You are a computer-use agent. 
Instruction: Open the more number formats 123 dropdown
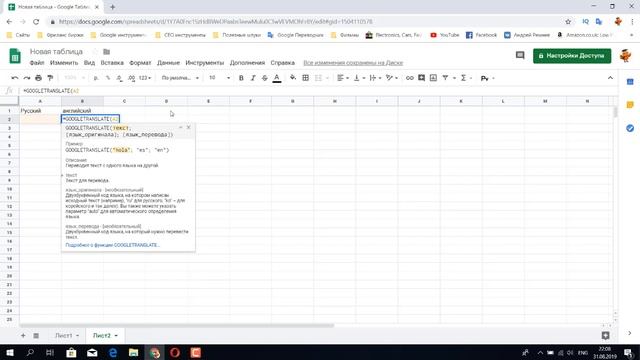(144, 78)
